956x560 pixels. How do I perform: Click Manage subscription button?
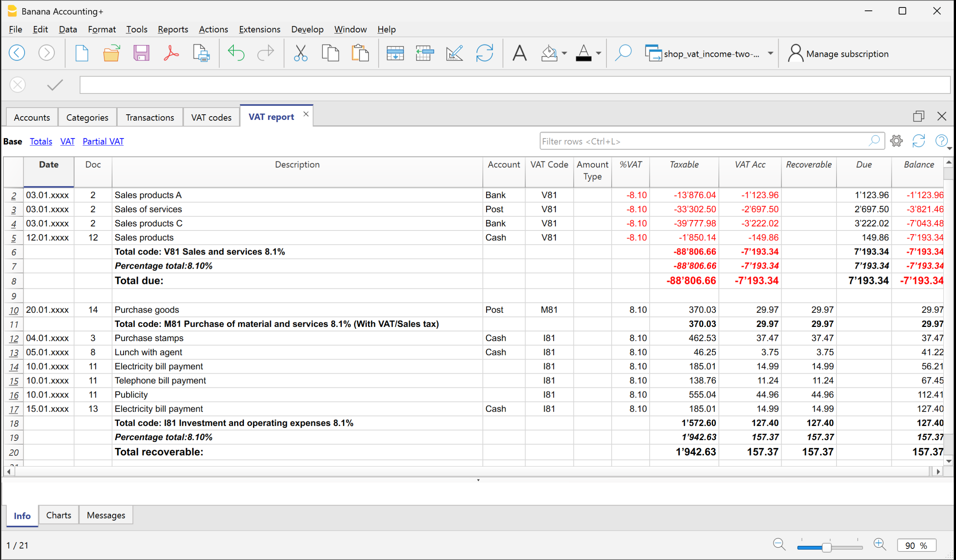pos(838,54)
